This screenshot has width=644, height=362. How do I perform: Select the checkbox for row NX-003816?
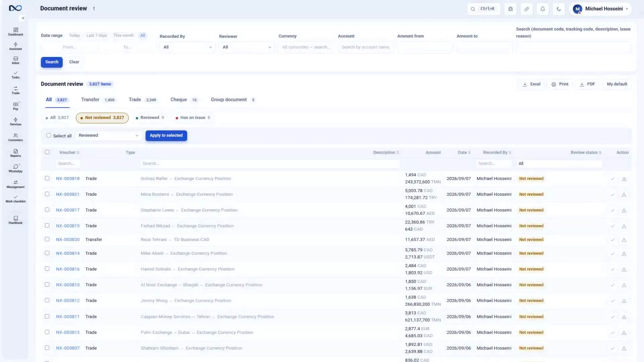pyautogui.click(x=47, y=269)
